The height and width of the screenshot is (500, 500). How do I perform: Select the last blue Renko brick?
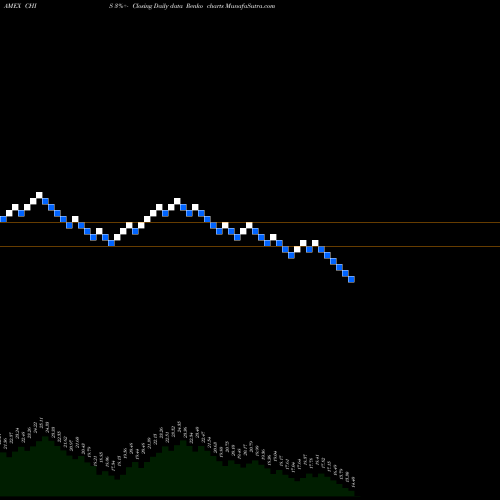[351, 279]
